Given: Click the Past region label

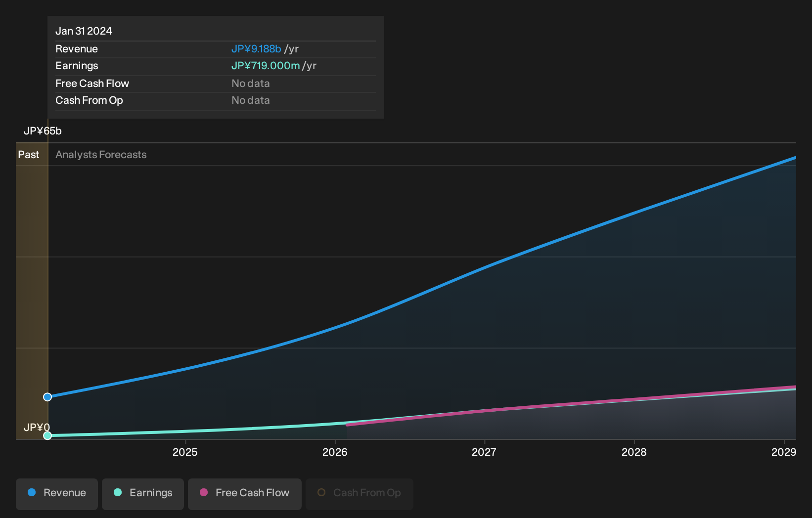Looking at the screenshot, I should (29, 155).
